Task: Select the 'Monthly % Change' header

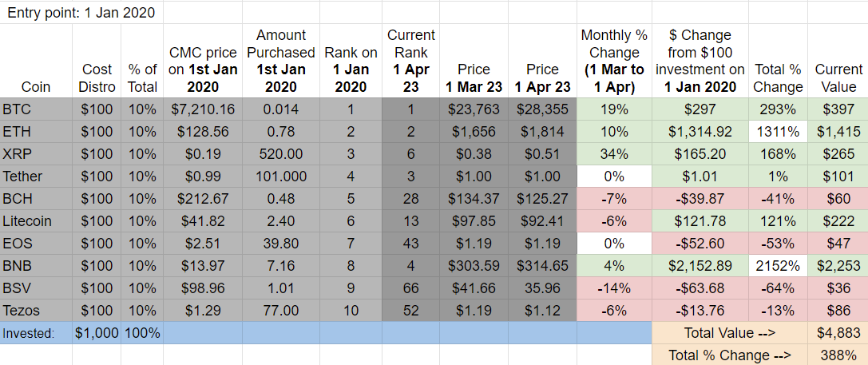Action: pos(614,61)
